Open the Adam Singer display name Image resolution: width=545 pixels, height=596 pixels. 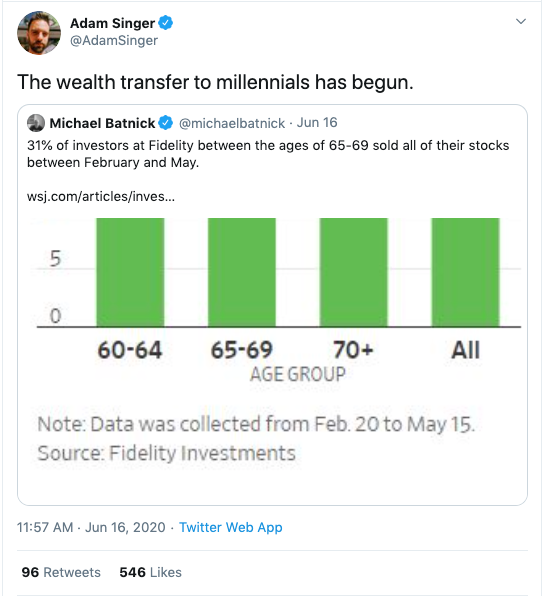[112, 23]
